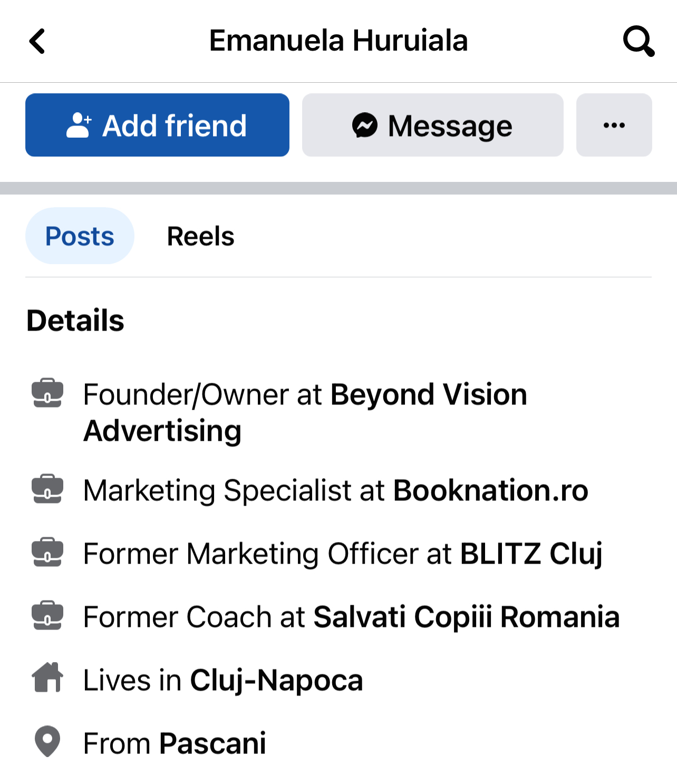Viewport: 677px width, 784px height.
Task: Send a Message to Emanuela
Action: [x=433, y=125]
